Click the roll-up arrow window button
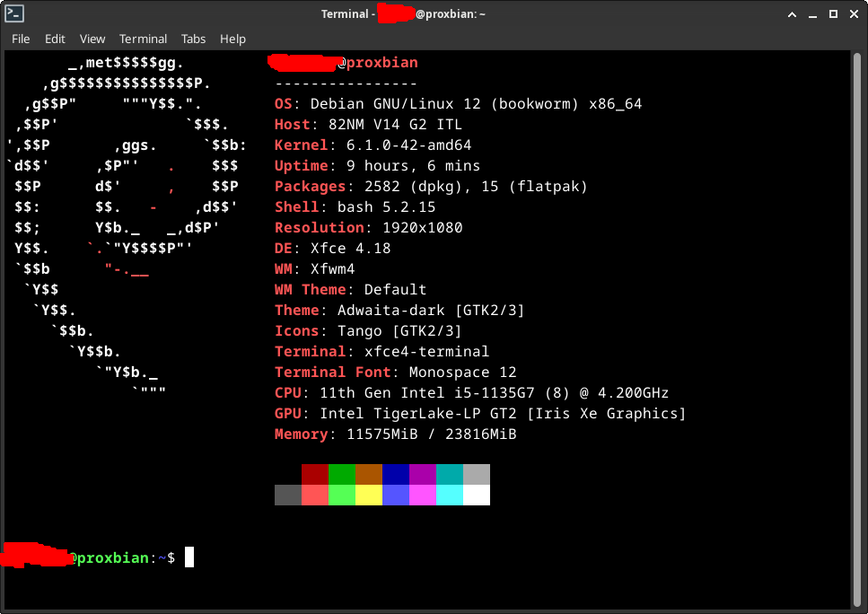Screen dimensions: 868x614 (793, 14)
